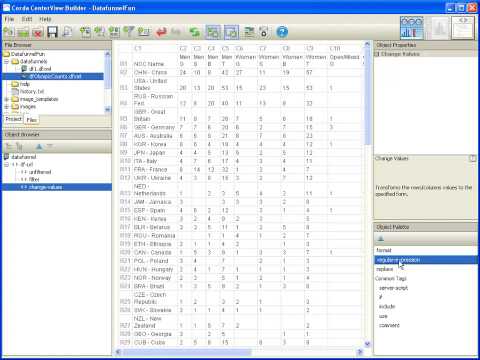Click the open green folder toolbar icon

tap(23, 32)
